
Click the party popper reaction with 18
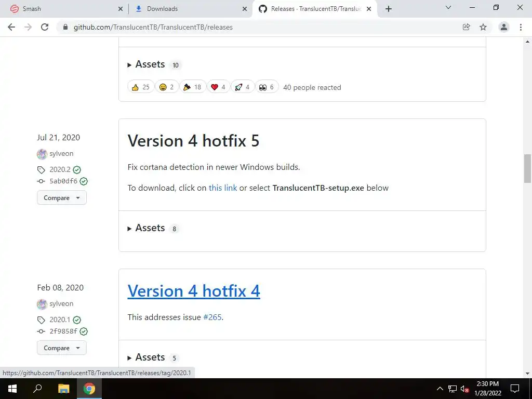(192, 87)
